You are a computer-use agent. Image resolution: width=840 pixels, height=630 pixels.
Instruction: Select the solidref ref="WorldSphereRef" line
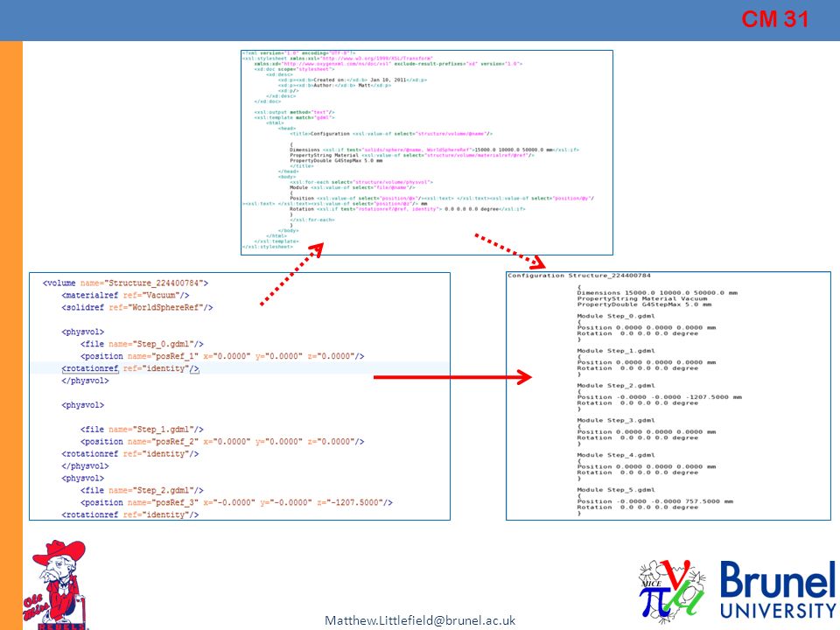tap(137, 307)
